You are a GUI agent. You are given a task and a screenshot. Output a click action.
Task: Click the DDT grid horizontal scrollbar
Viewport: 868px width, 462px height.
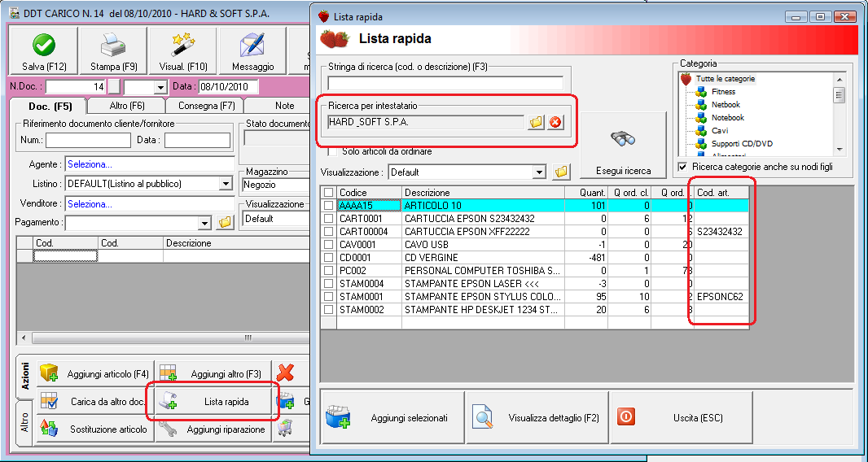coord(164,338)
